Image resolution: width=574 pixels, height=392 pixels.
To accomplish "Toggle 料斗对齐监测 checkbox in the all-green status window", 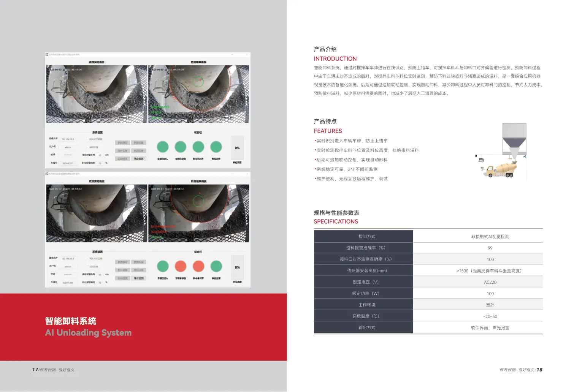I will (x=87, y=139).
